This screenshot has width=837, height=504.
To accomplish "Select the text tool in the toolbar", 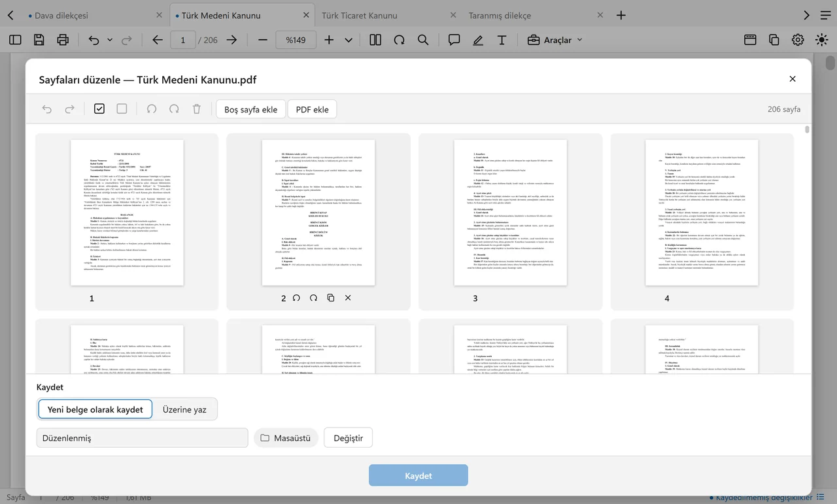I will (502, 40).
